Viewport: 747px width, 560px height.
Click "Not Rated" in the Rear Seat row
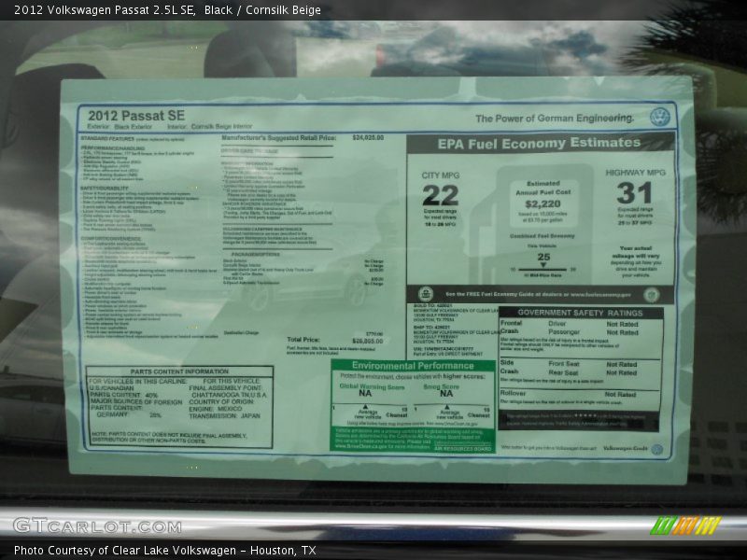tap(621, 372)
